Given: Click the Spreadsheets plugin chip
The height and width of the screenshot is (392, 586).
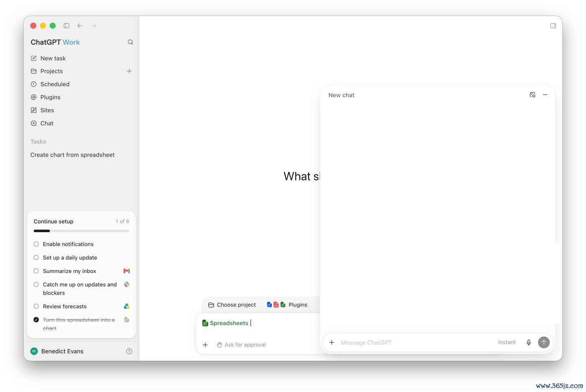Looking at the screenshot, I should tap(225, 323).
